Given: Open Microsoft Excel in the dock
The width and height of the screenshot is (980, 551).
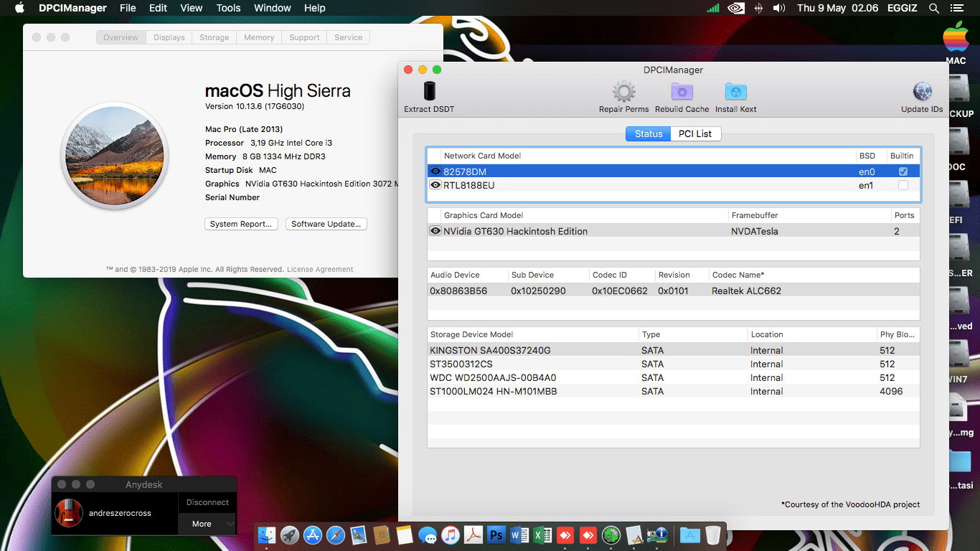Looking at the screenshot, I should tap(542, 535).
